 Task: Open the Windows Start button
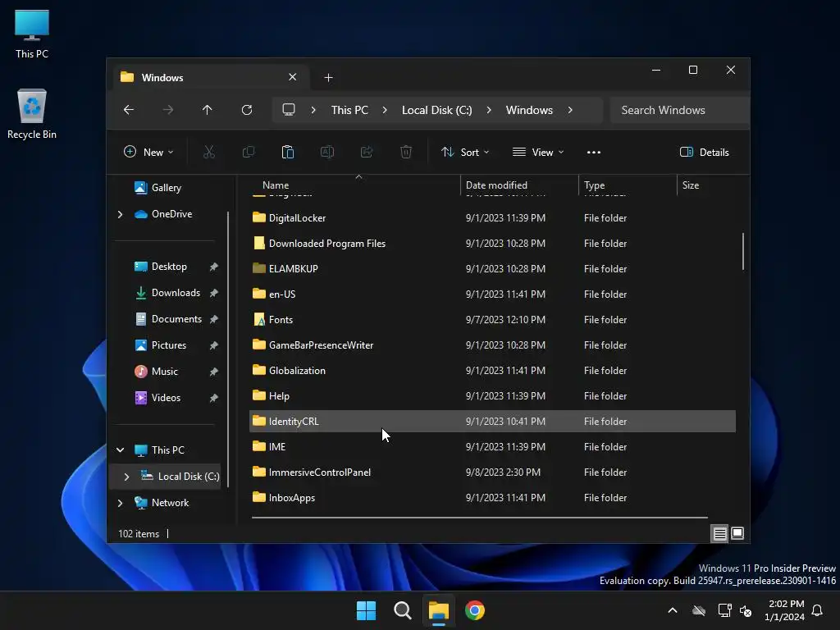pos(367,610)
